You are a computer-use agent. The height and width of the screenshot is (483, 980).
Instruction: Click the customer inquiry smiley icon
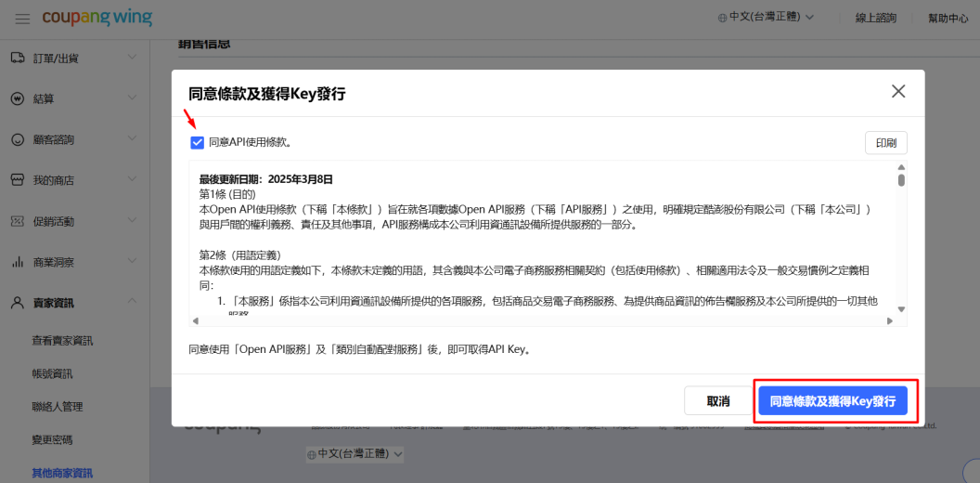coord(18,140)
